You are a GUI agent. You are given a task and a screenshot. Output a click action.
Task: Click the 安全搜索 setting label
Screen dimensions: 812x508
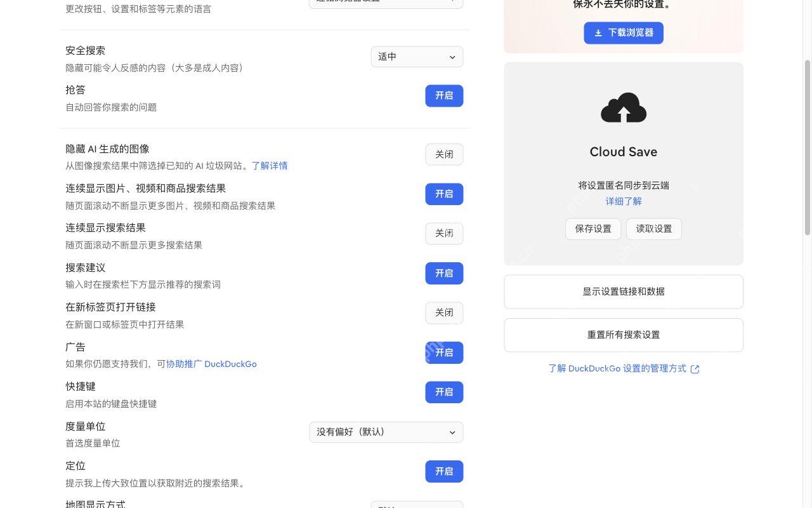(x=86, y=51)
